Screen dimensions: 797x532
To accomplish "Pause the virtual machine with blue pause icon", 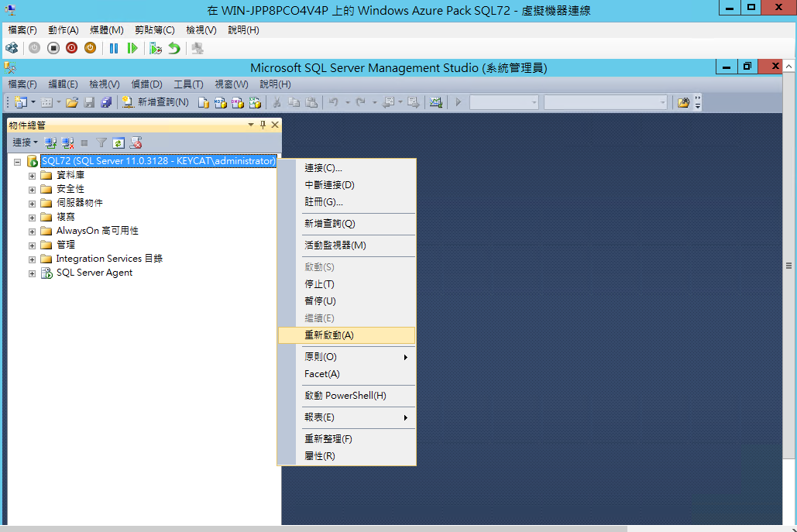I will tap(114, 48).
